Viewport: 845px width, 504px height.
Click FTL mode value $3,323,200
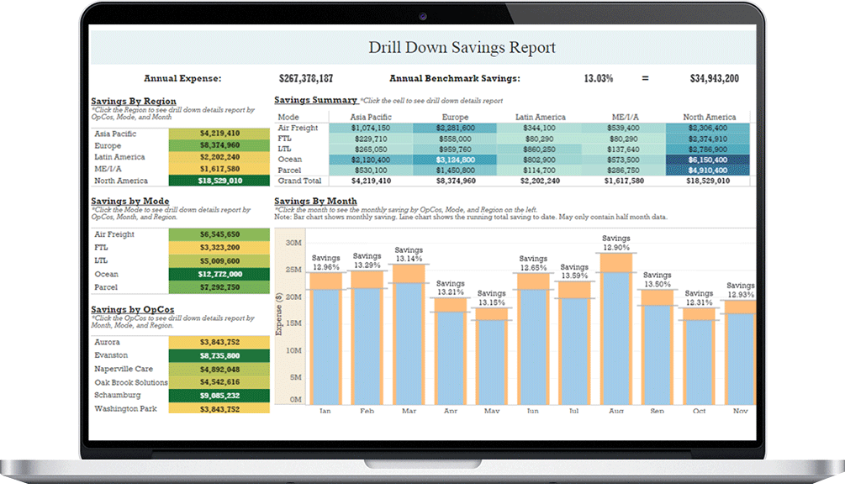[219, 248]
